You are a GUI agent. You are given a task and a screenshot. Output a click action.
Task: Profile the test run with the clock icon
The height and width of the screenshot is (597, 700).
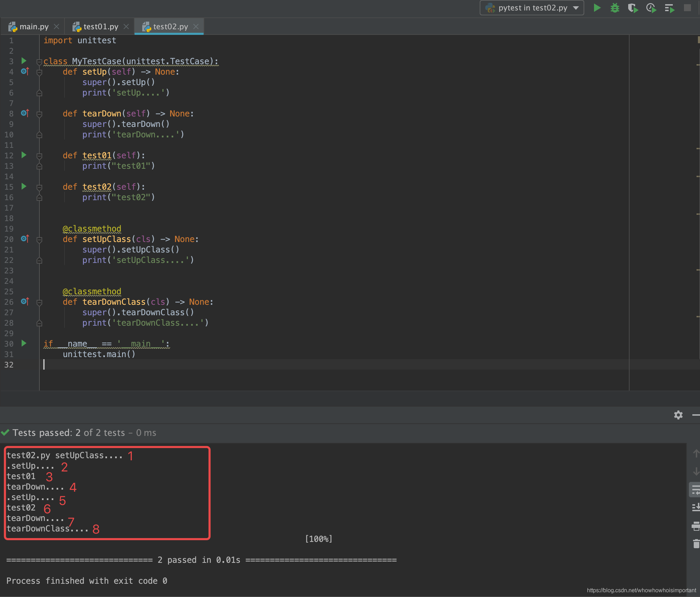point(651,8)
